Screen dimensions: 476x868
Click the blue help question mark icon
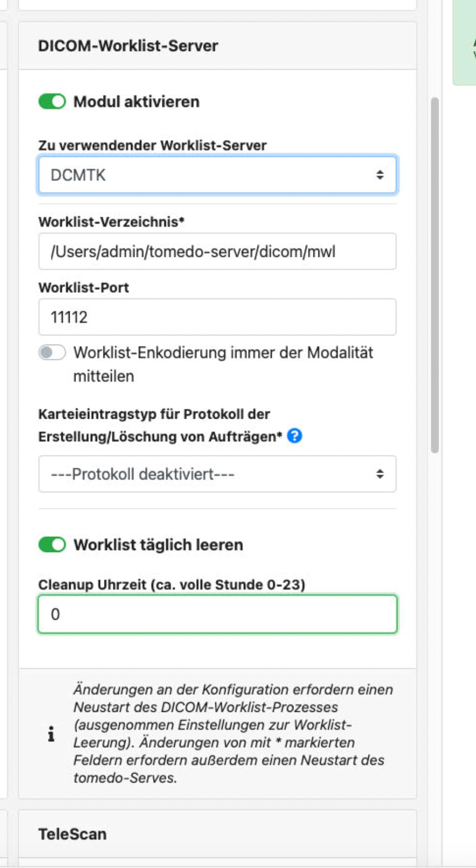pyautogui.click(x=294, y=436)
